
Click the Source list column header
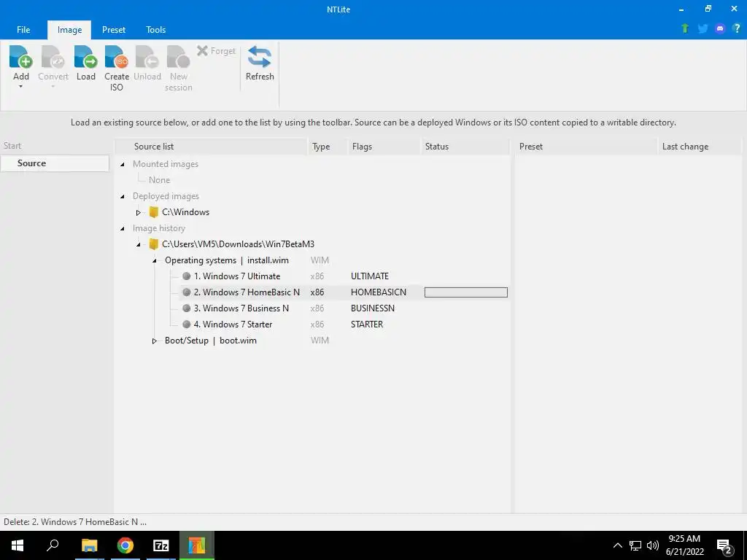pyautogui.click(x=212, y=146)
